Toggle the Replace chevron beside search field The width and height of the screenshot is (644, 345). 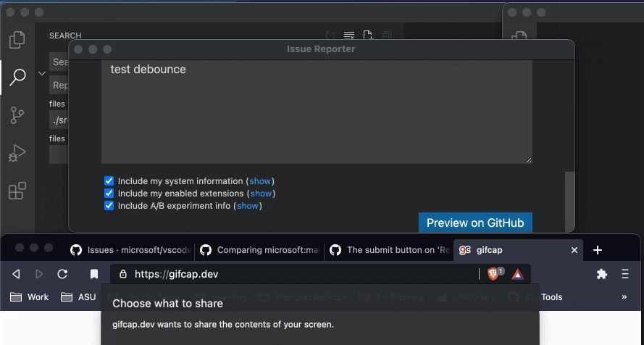click(42, 73)
